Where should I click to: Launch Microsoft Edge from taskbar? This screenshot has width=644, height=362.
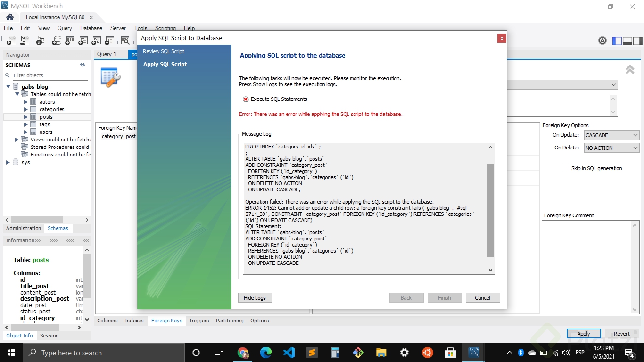click(x=266, y=353)
